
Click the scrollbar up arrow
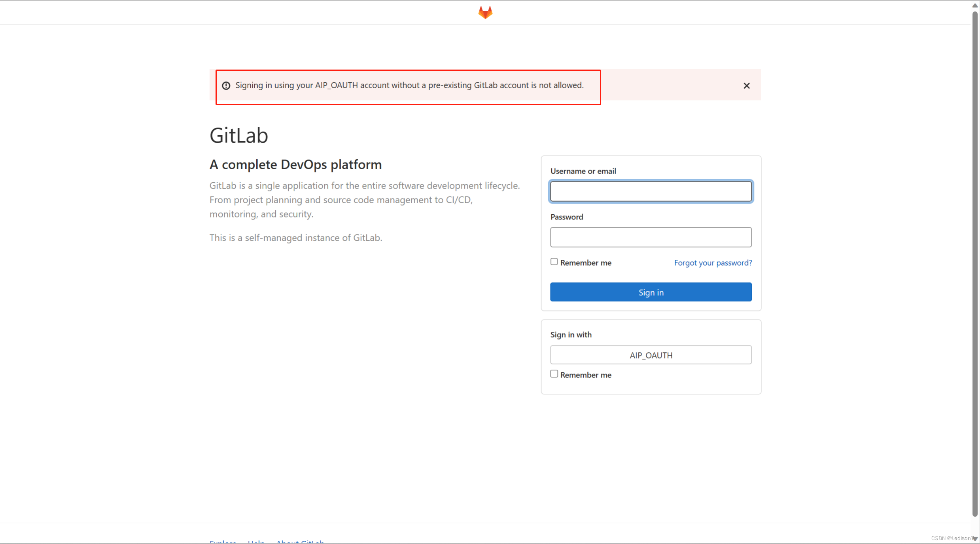point(974,5)
